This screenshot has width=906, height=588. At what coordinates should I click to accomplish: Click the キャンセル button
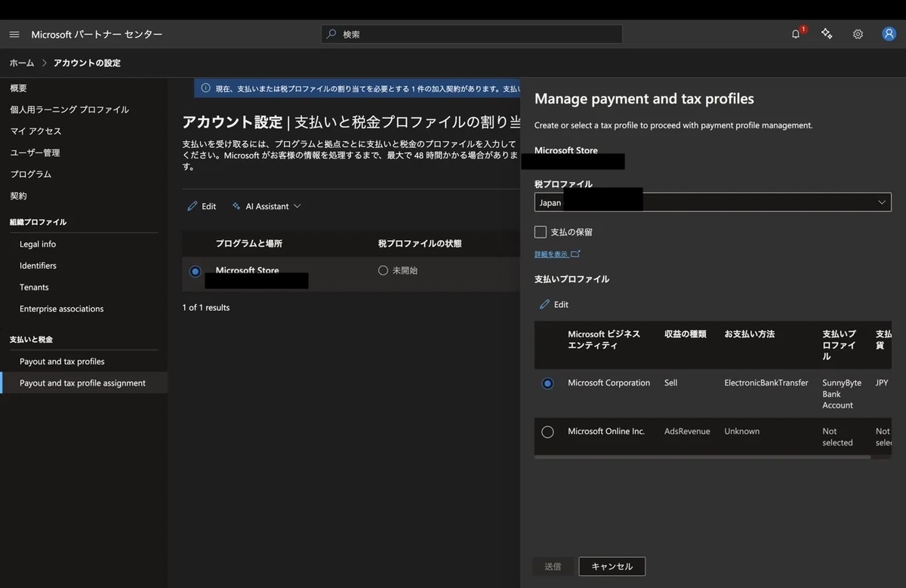tap(612, 566)
